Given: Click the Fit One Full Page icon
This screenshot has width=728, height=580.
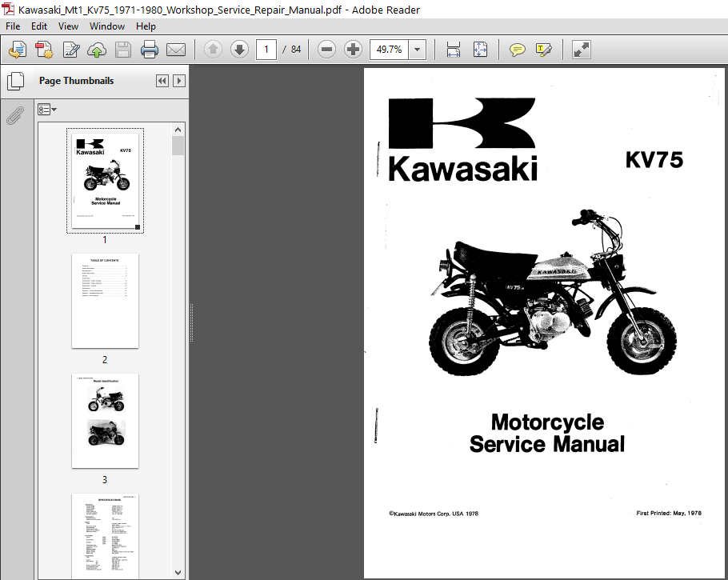Looking at the screenshot, I should point(480,50).
